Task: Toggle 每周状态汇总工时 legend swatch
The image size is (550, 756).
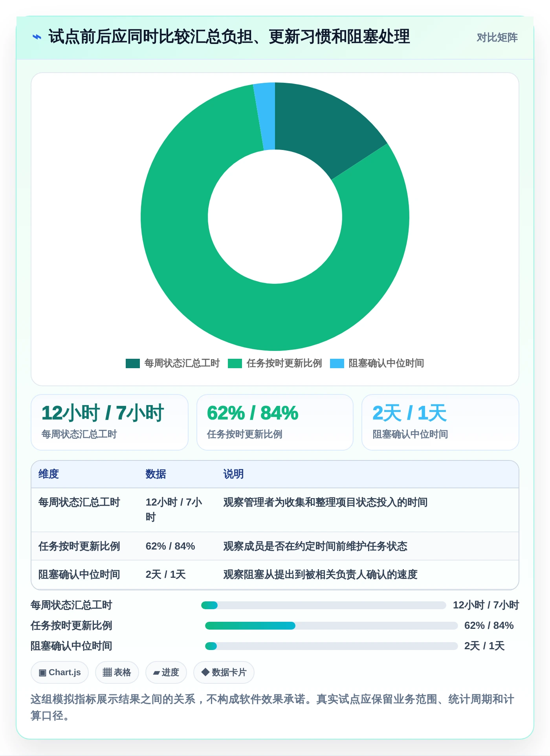Action: pyautogui.click(x=133, y=363)
